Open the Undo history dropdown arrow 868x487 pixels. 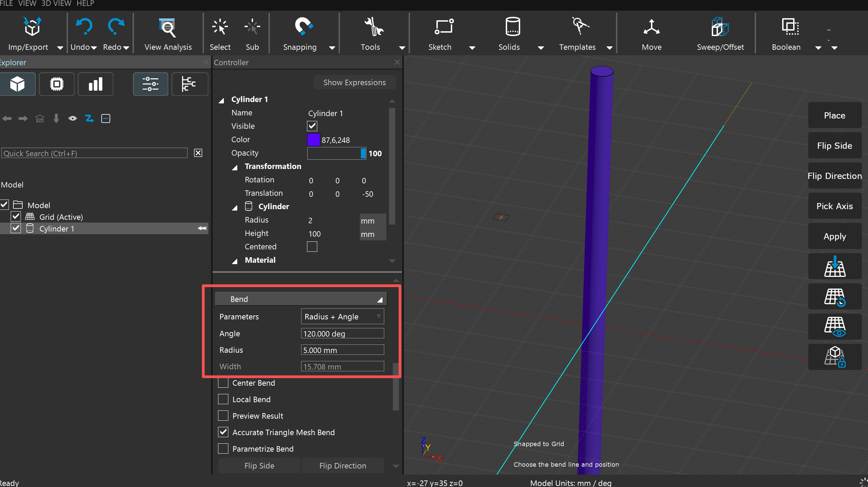(x=93, y=48)
